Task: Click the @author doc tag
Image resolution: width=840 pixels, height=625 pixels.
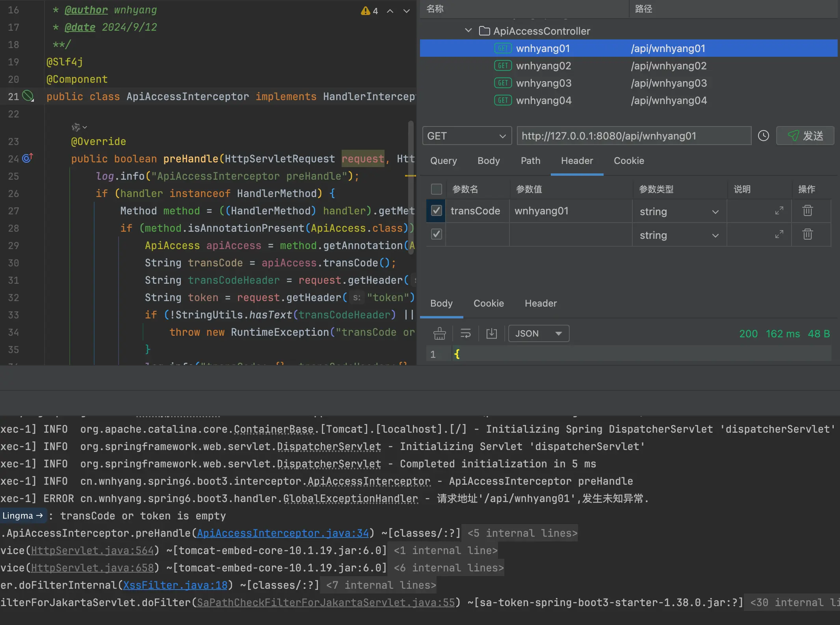Action: pyautogui.click(x=86, y=10)
